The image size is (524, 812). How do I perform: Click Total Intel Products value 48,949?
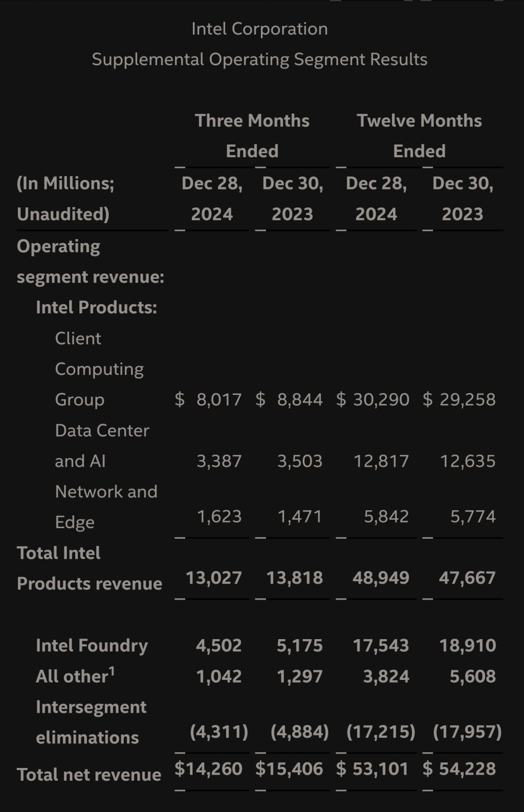pos(381,578)
